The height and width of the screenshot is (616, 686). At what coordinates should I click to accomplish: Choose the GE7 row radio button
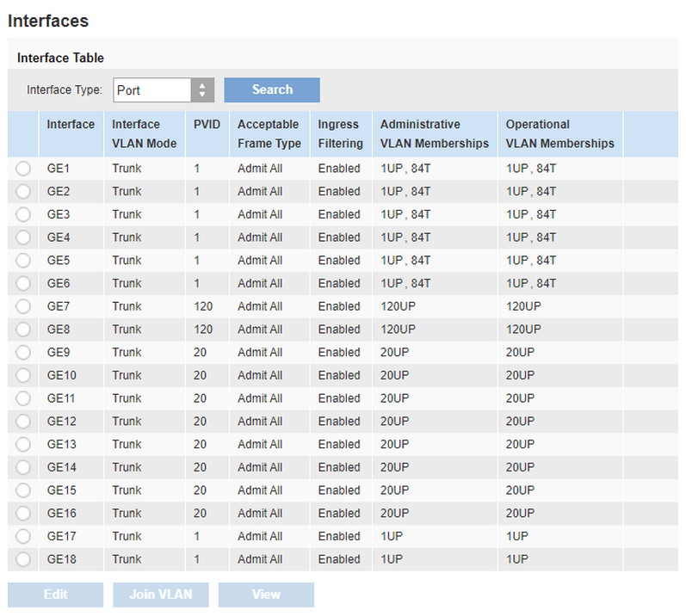pos(23,306)
